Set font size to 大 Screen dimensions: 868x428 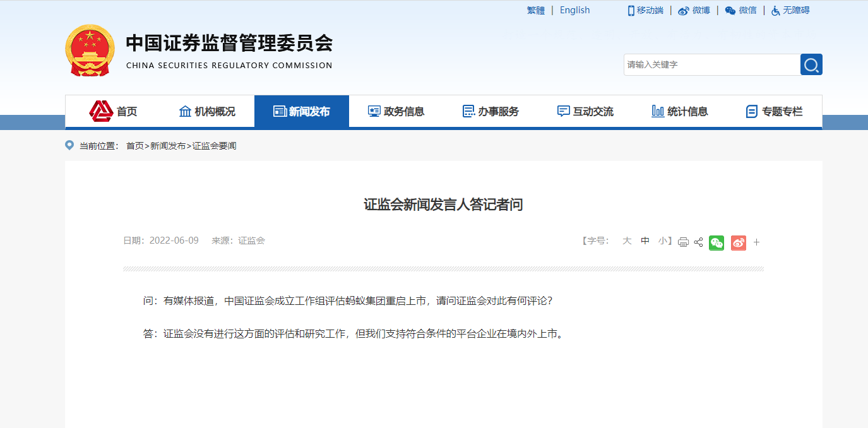click(627, 241)
